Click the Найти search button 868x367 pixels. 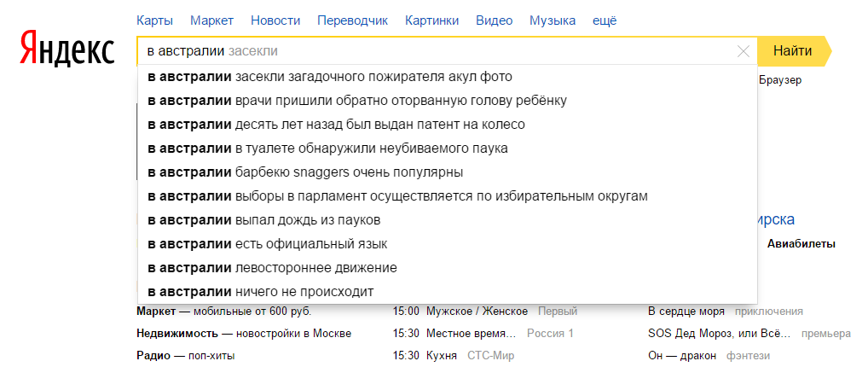pos(794,51)
